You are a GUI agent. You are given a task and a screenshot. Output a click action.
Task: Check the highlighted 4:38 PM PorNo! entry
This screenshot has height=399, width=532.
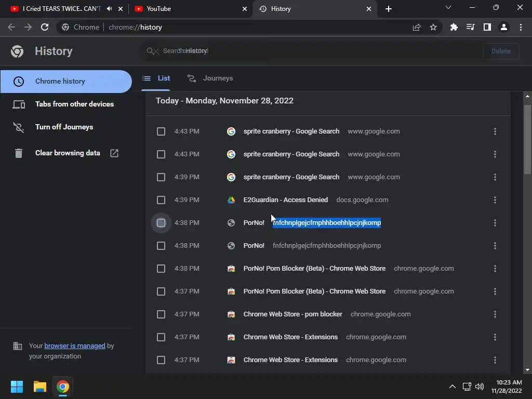tap(161, 223)
